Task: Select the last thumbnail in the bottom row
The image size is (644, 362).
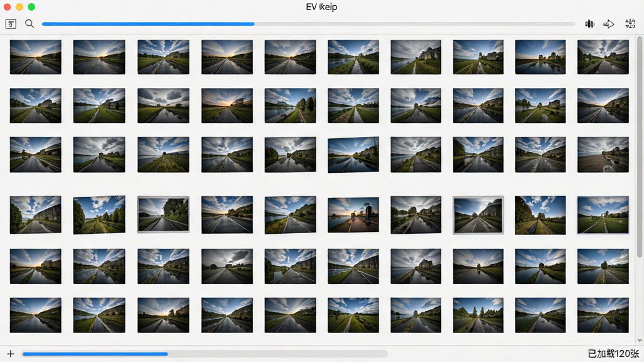Action: pos(603,315)
